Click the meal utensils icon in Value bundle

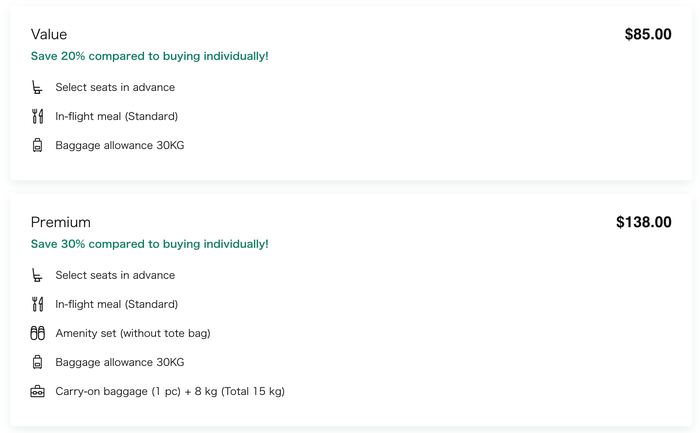point(38,116)
